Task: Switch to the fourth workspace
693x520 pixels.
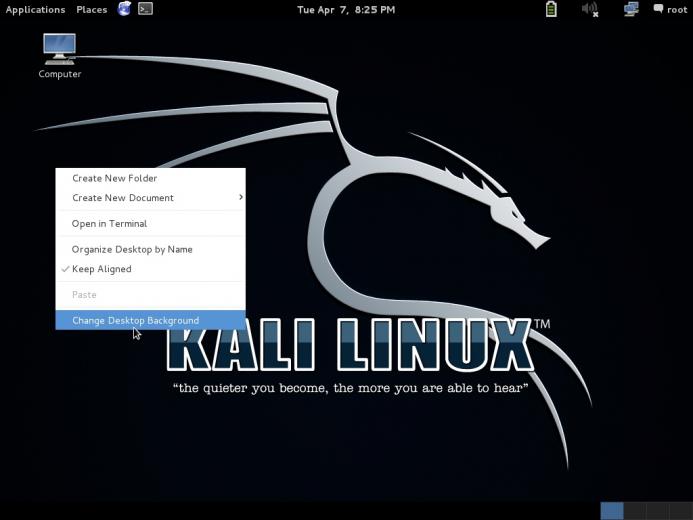Action: point(681,511)
